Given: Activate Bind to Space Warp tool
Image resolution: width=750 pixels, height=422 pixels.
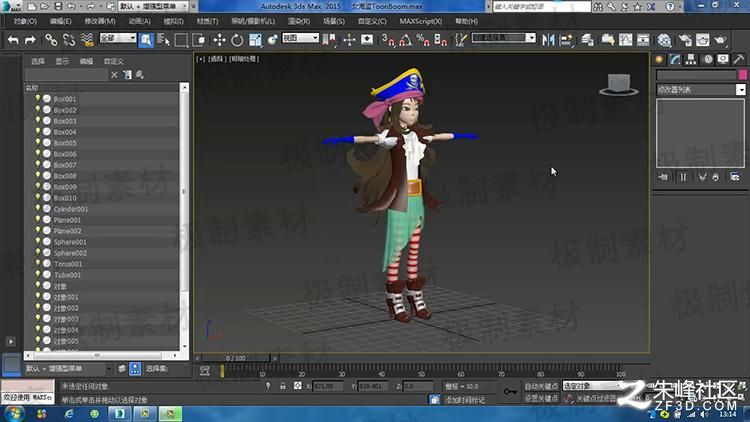Looking at the screenshot, I should click(x=87, y=40).
